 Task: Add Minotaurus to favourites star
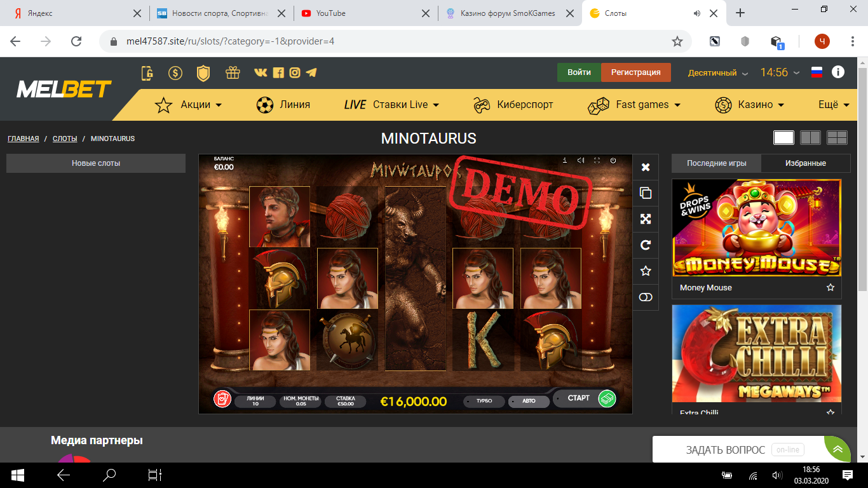(x=646, y=271)
